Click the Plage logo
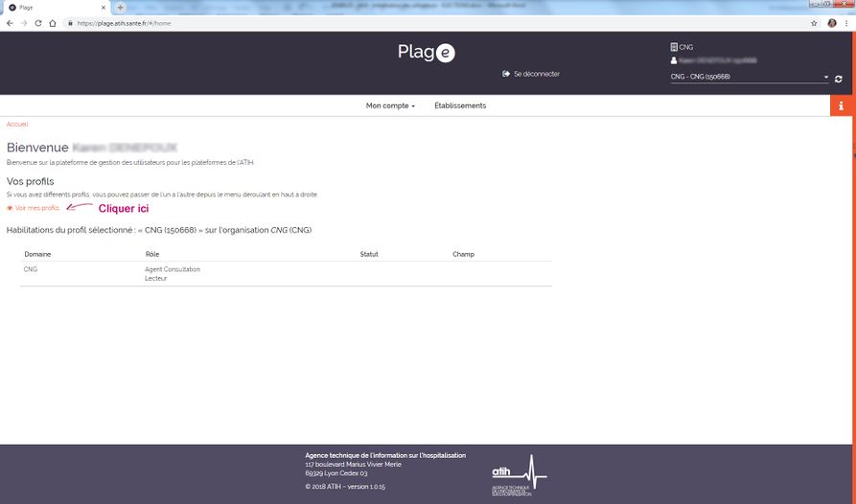 click(x=427, y=53)
